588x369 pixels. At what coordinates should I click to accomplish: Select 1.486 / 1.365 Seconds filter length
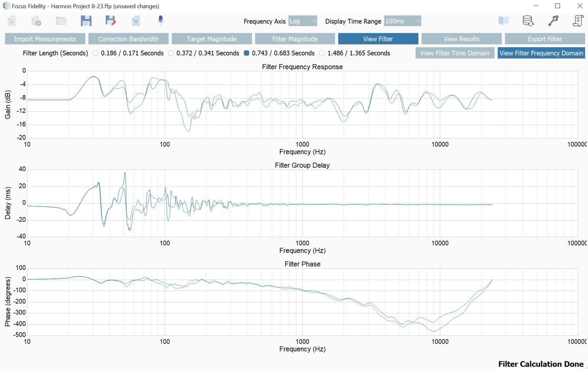click(322, 53)
